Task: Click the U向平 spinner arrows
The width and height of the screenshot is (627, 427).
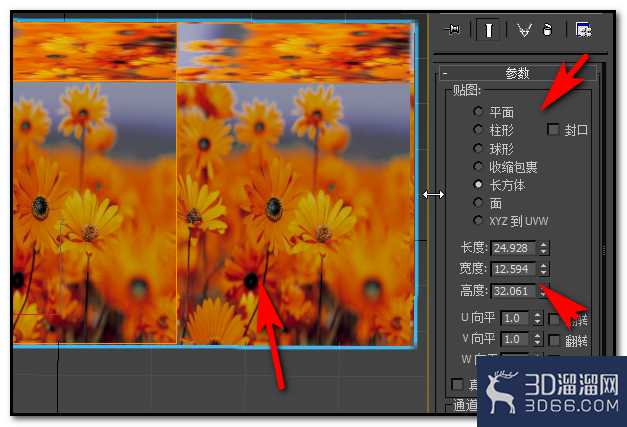Action: click(x=538, y=318)
